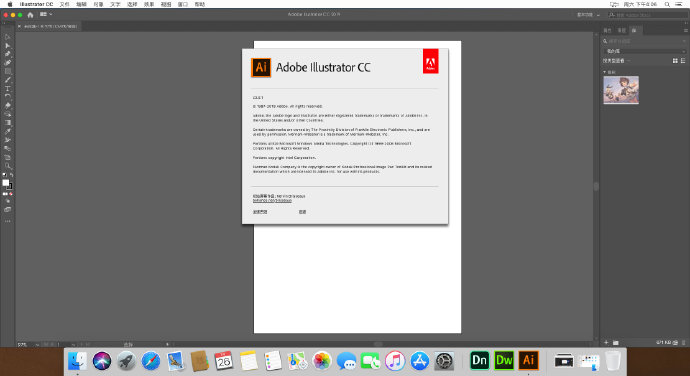Image resolution: width=690 pixels, height=376 pixels.
Task: Click the Libraries panel search field
Action: pyautogui.click(x=644, y=41)
